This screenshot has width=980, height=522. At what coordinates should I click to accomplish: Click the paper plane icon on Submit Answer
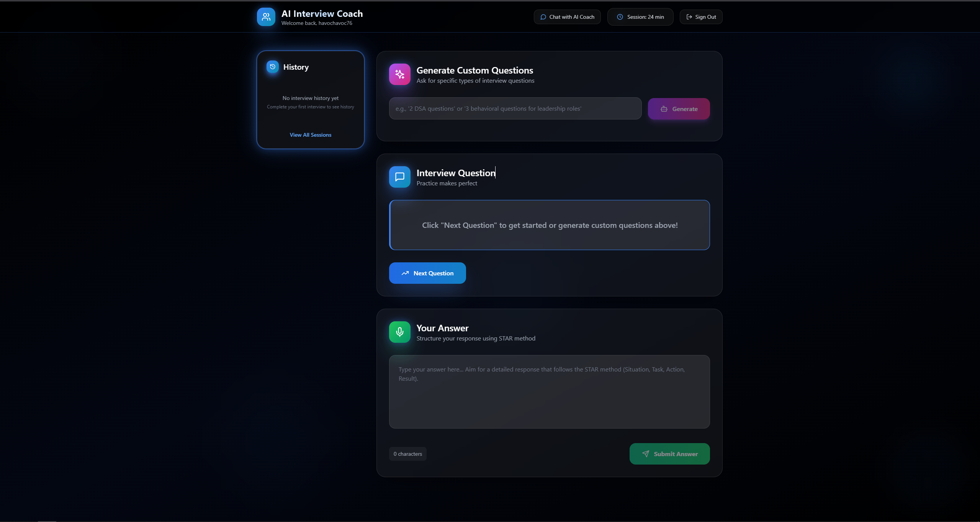[646, 454]
